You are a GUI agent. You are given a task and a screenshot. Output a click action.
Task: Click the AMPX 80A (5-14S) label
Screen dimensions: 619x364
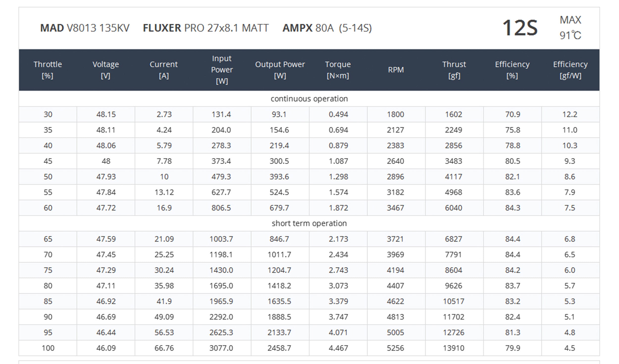coord(327,28)
